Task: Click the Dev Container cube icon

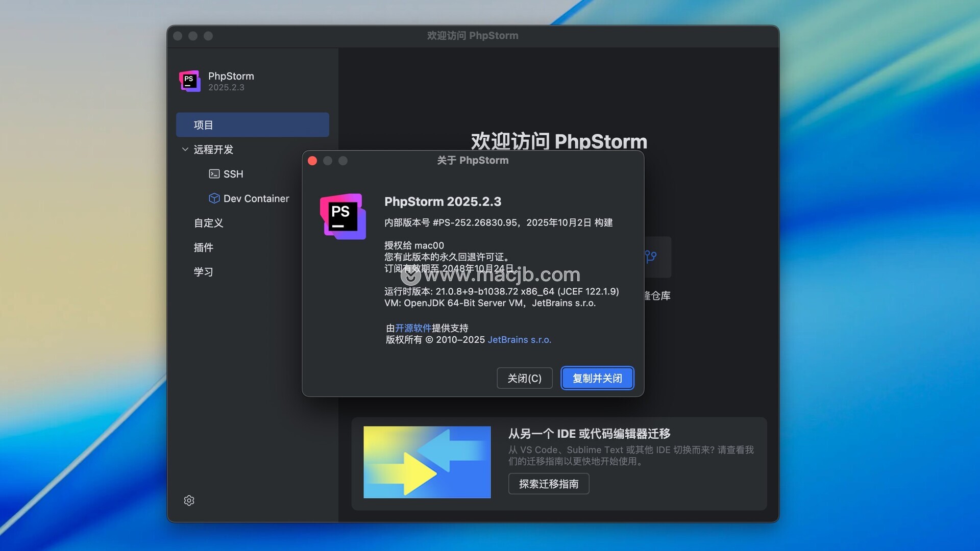Action: (x=214, y=198)
